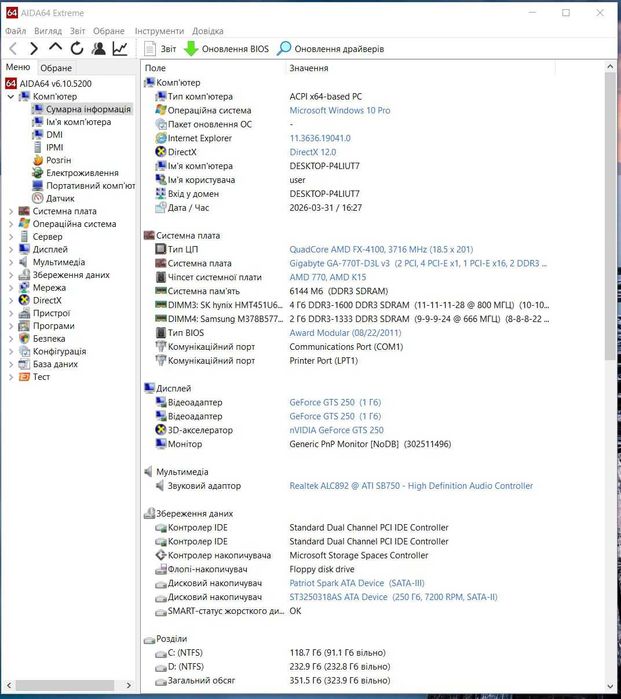Go back with the left arrow
Screen dimensions: 621x699
click(13, 48)
